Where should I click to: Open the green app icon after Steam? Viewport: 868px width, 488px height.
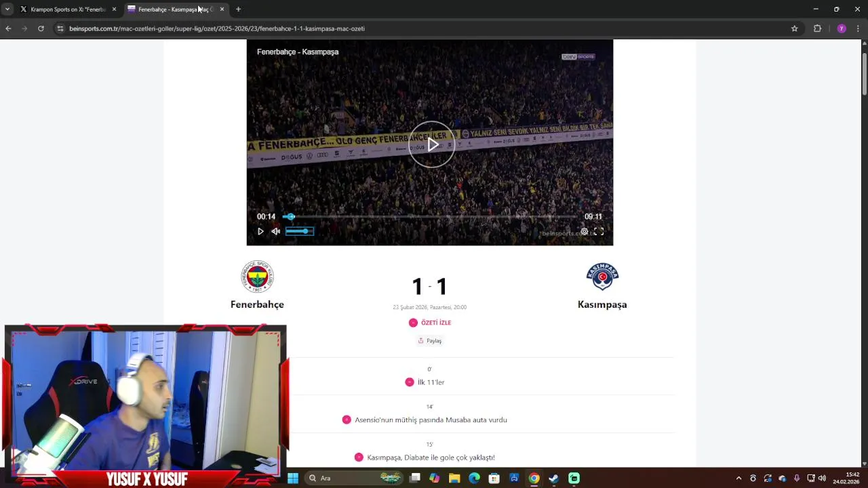click(x=574, y=478)
